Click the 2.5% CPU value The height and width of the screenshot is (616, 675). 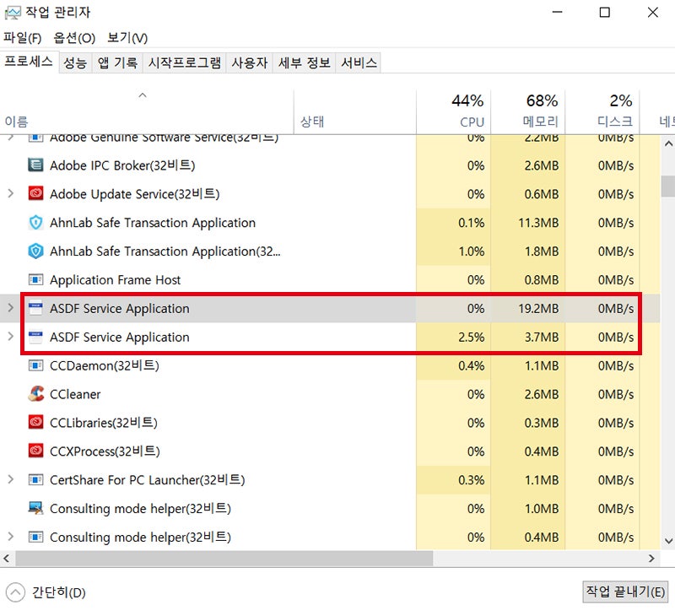coord(472,337)
